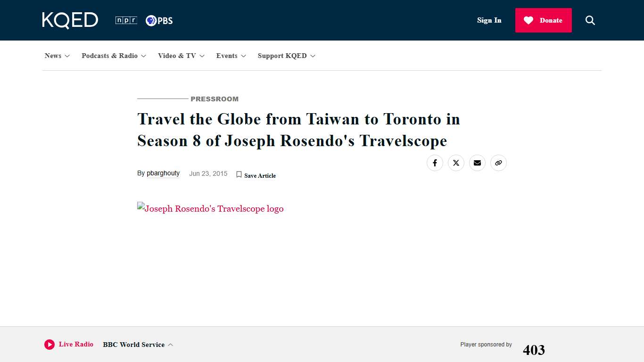Expand the Video & TV menu
The width and height of the screenshot is (644, 362).
point(181,56)
